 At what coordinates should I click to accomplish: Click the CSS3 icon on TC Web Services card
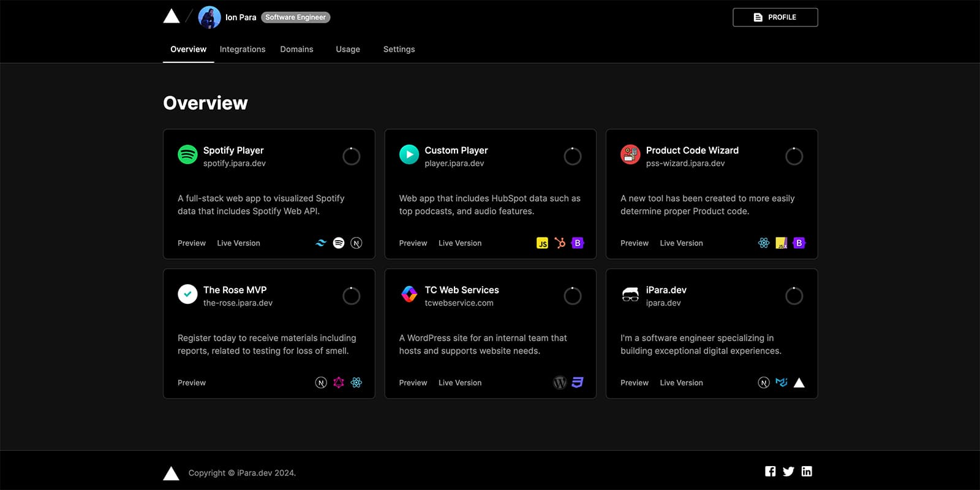578,383
